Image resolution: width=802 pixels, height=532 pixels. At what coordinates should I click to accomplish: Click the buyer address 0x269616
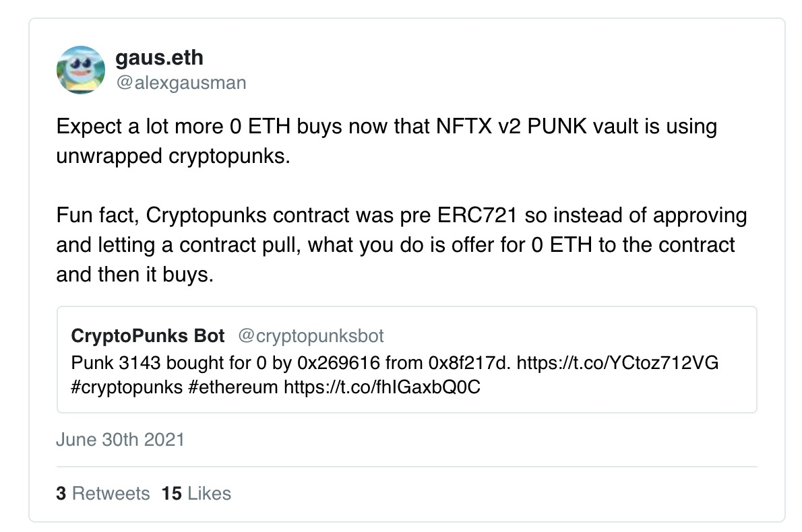(x=338, y=363)
